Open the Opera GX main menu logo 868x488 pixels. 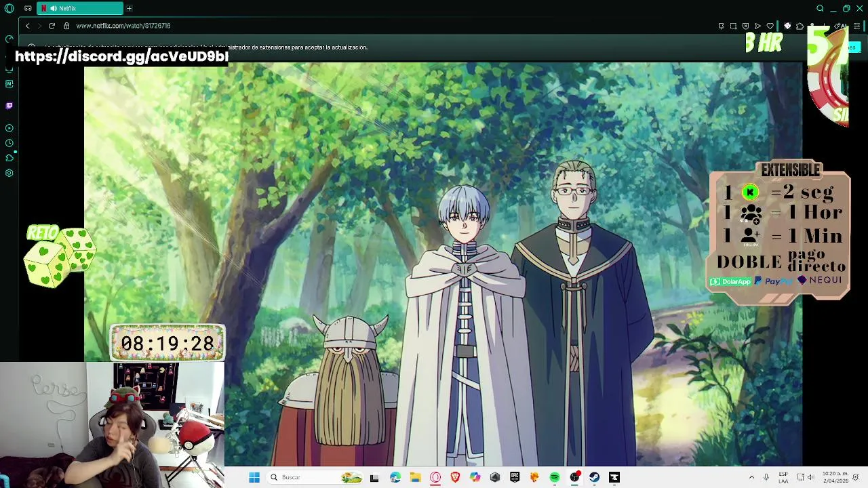pyautogui.click(x=9, y=8)
